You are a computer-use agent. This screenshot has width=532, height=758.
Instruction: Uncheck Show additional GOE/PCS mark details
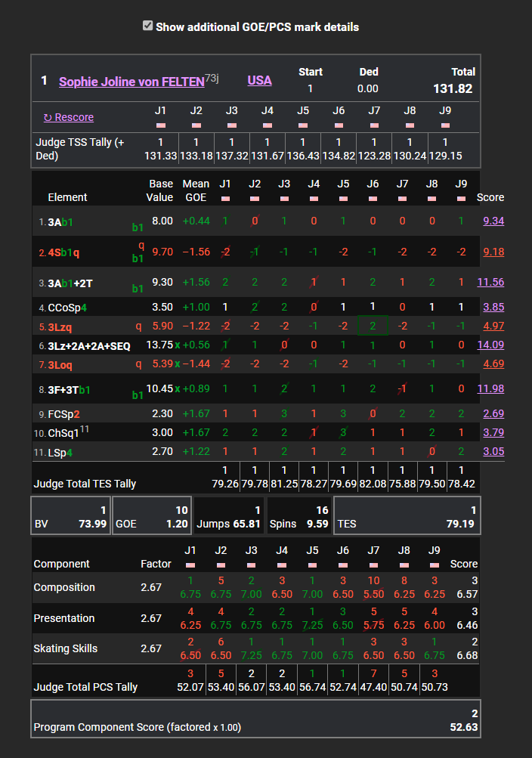147,26
